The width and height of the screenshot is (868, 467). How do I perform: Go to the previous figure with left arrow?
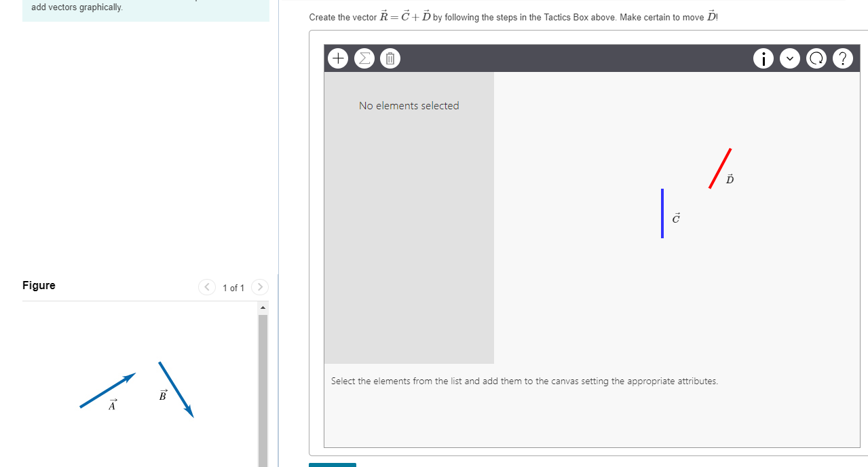click(207, 286)
